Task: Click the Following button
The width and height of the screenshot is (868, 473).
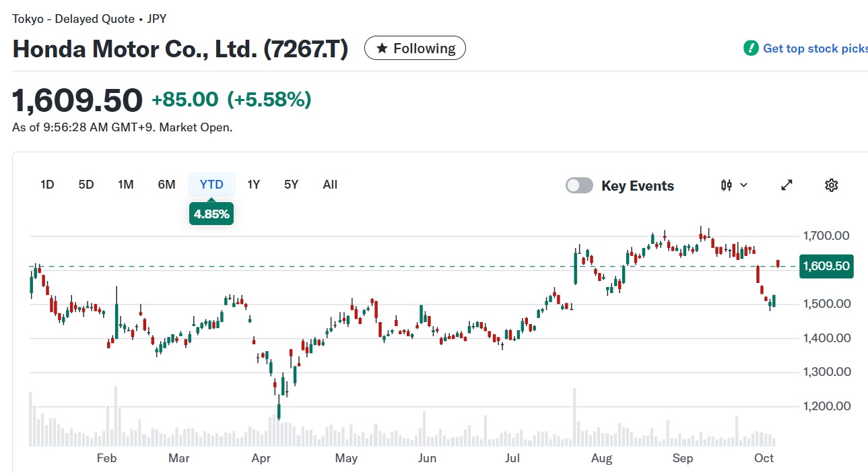Action: point(415,49)
